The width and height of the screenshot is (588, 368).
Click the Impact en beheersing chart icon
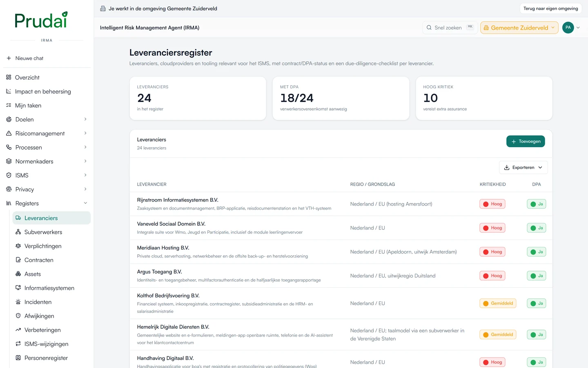coord(9,91)
